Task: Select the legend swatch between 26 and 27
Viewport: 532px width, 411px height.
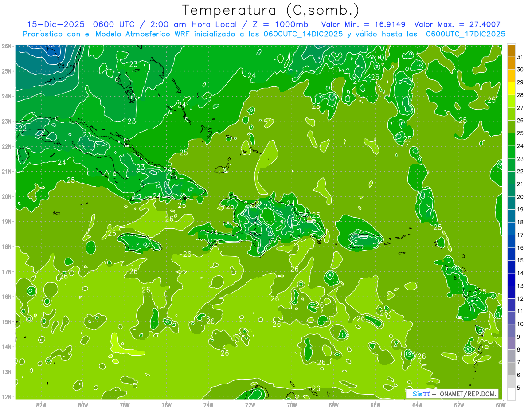Action: tap(511, 114)
